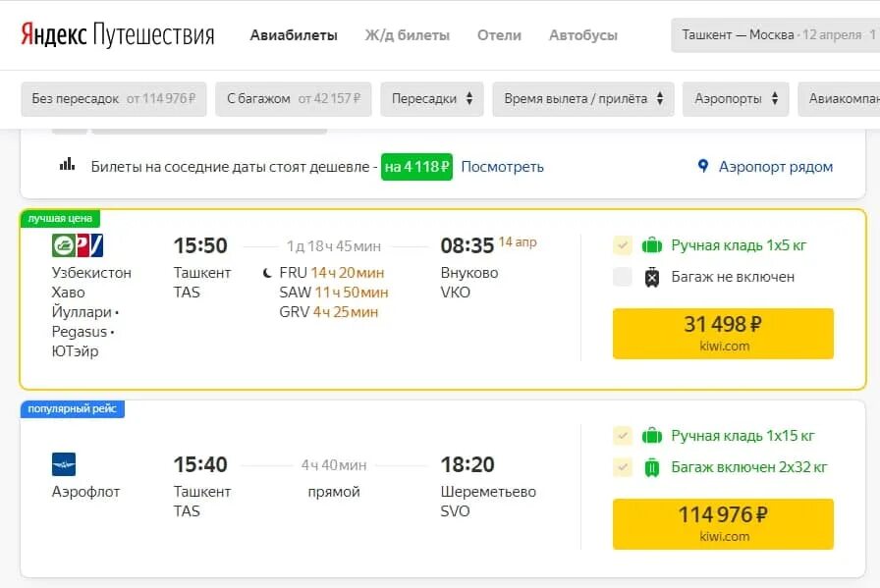
Task: Switch to the Ж/д билеты tab
Action: (x=408, y=35)
